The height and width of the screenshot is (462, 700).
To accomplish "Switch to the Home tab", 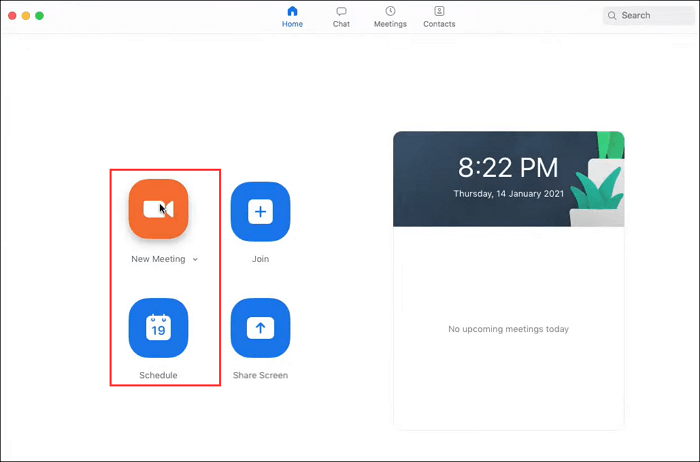I will [292, 16].
